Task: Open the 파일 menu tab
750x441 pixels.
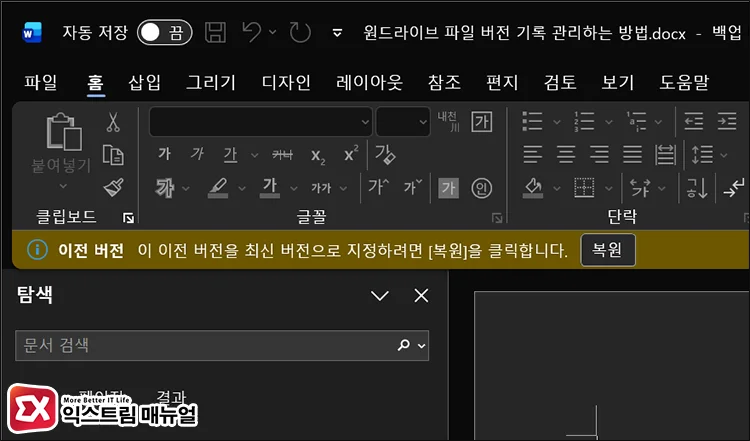Action: coord(41,82)
